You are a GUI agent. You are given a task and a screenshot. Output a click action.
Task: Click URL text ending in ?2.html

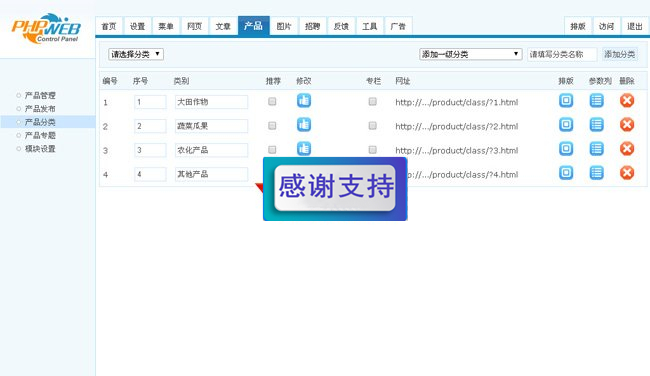pyautogui.click(x=456, y=126)
